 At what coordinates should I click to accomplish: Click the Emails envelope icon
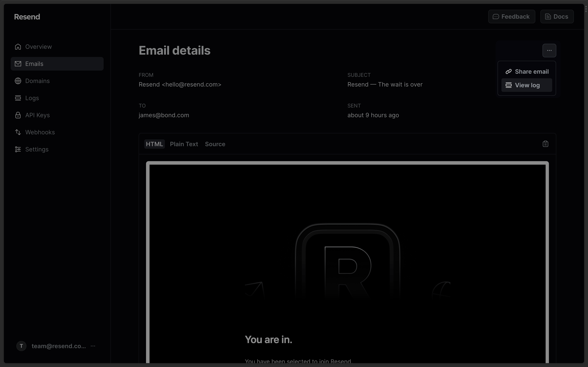(x=18, y=64)
